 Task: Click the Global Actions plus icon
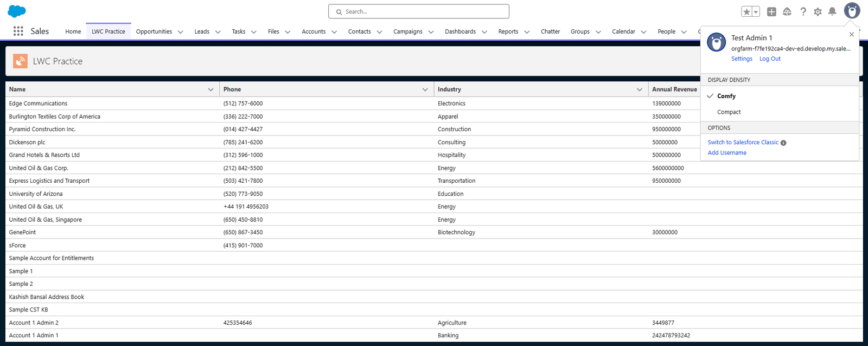click(771, 12)
